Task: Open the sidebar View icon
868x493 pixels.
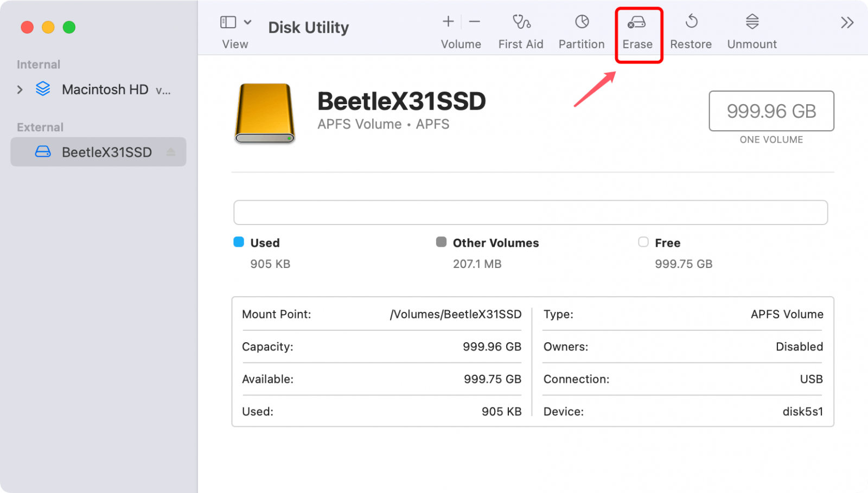Action: click(227, 22)
